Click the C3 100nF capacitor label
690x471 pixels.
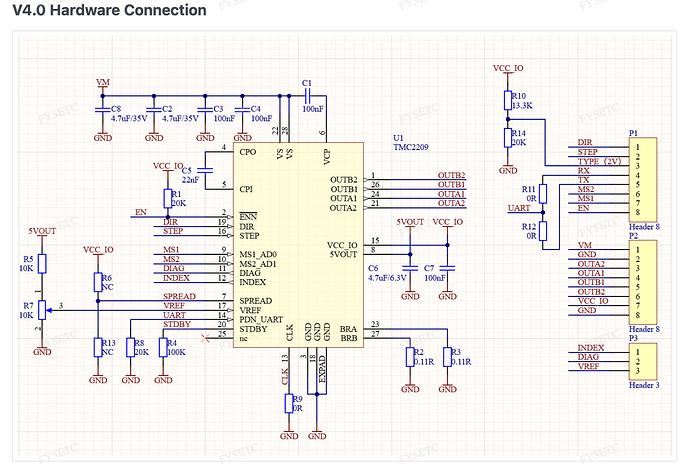224,114
